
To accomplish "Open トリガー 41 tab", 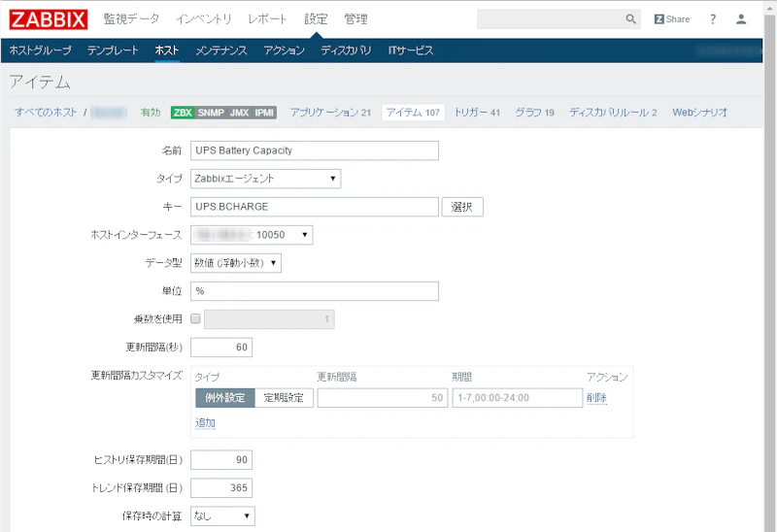I will coord(477,113).
